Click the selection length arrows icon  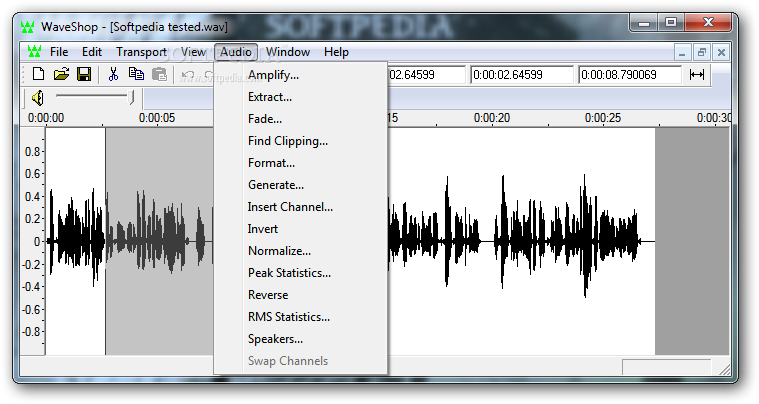click(697, 75)
